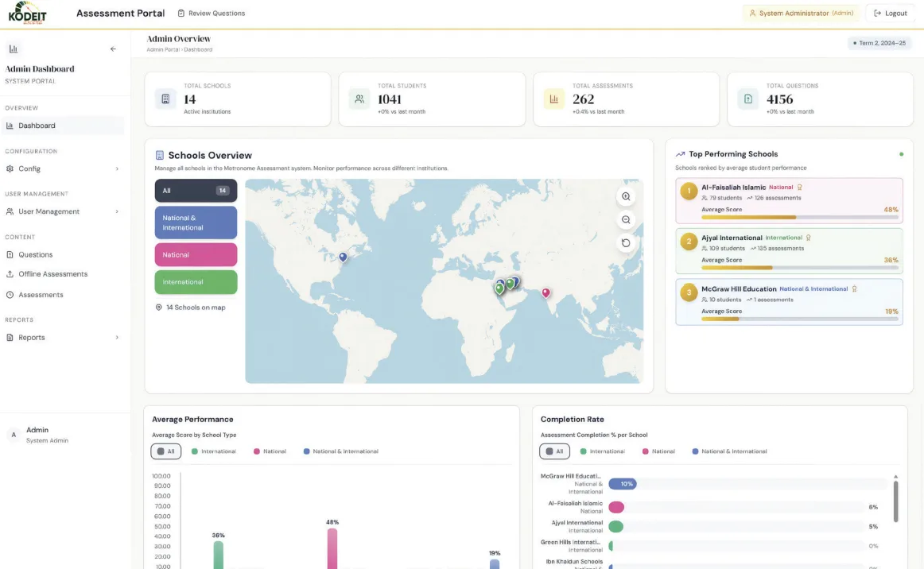Screen dimensions: 924x569
Task: Open Reports in the sidebar
Action: (x=63, y=338)
